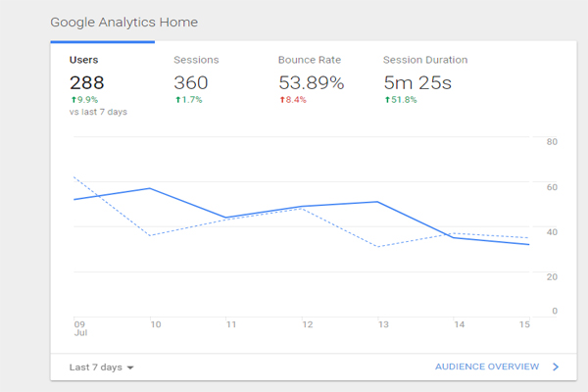Click the 20 y-axis label

[x=552, y=277]
